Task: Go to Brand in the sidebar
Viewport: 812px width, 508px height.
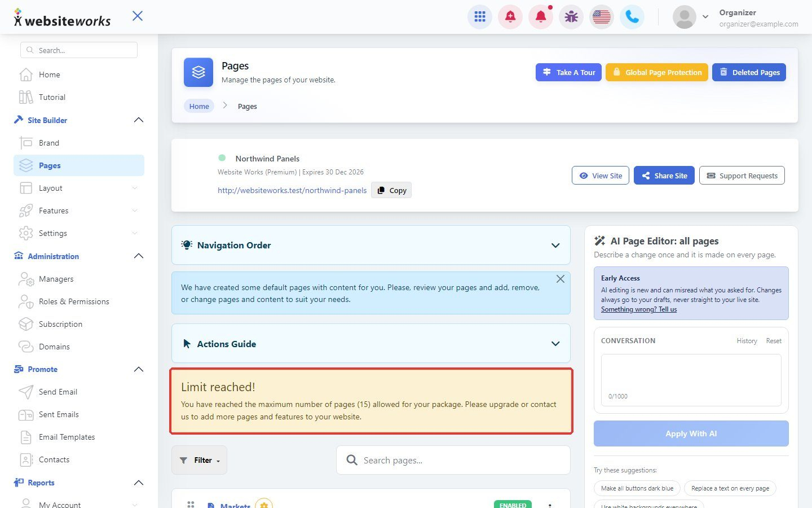Action: pos(79,143)
